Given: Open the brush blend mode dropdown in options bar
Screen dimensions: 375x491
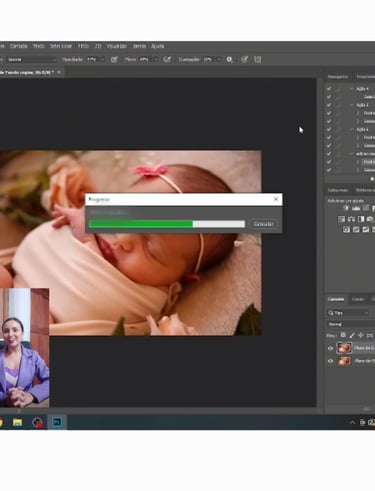Looking at the screenshot, I should (31, 60).
